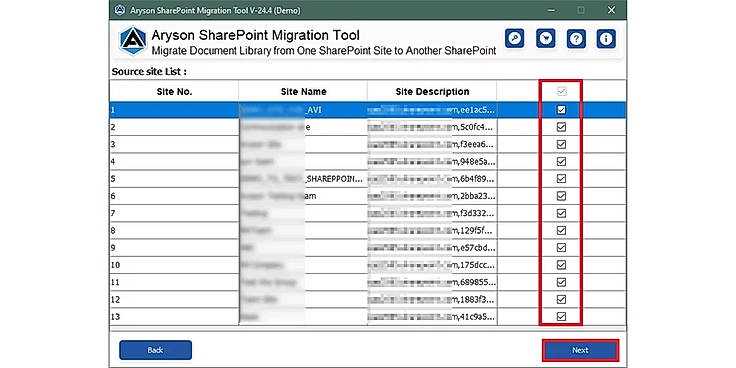Uncheck the checkbox for site 3
The width and height of the screenshot is (736, 368).
(561, 144)
